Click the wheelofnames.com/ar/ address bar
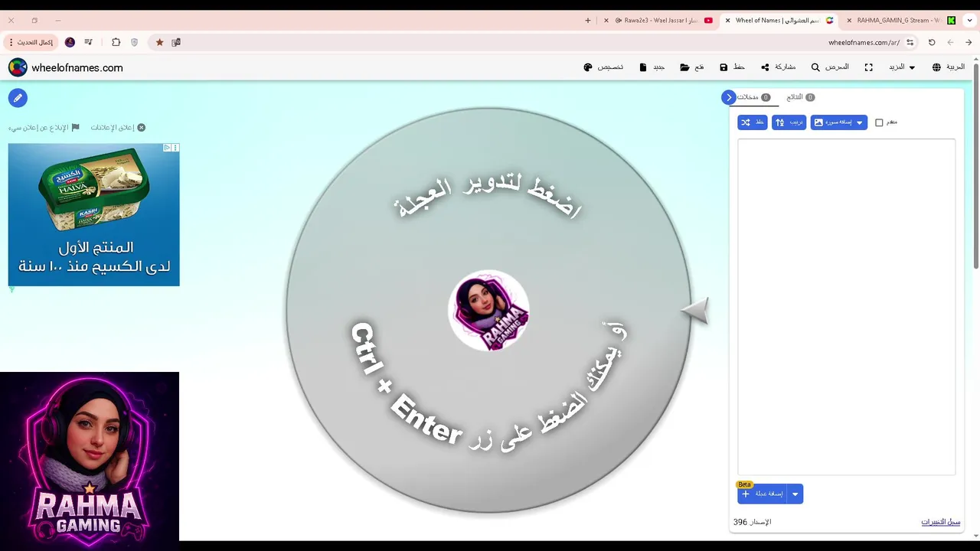Screen dimensions: 980x551 tap(864, 43)
